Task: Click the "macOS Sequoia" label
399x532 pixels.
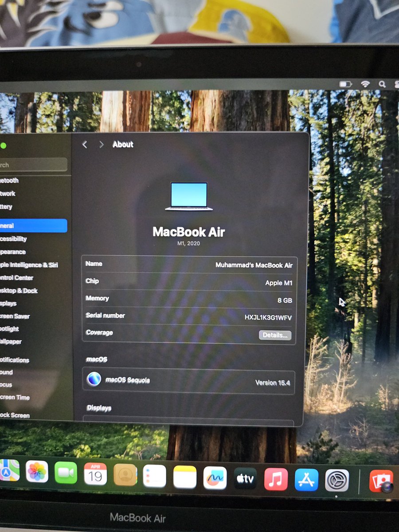Action: click(128, 380)
